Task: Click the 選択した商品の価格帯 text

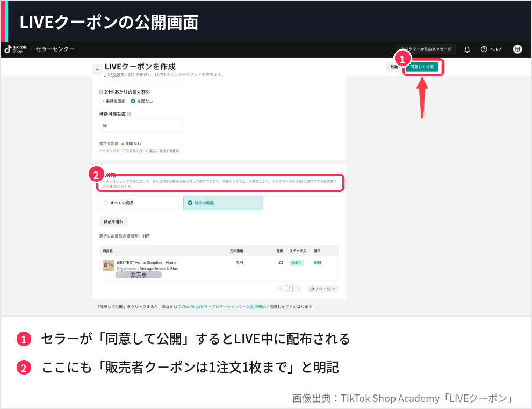Action: [124, 236]
